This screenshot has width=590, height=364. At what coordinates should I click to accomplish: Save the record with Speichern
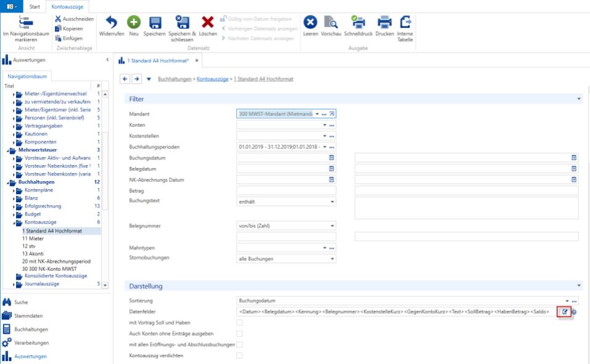[x=155, y=23]
